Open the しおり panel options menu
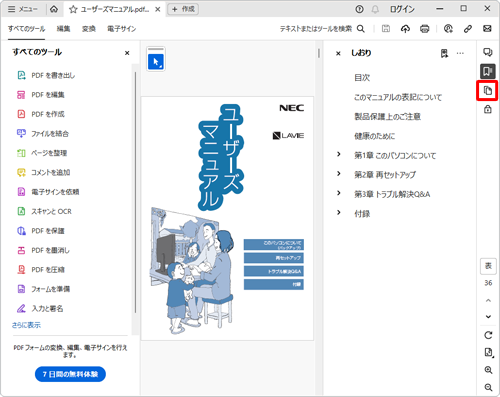The image size is (500, 397). click(460, 53)
